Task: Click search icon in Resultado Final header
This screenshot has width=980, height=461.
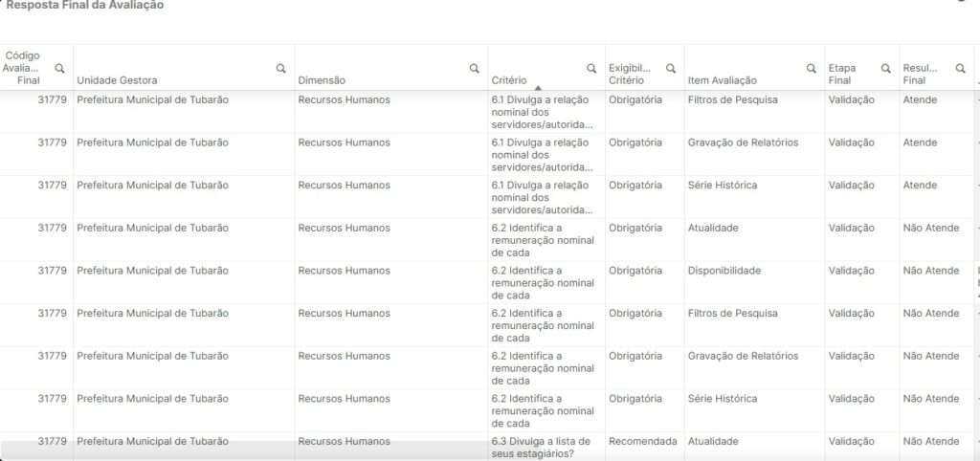Action: (x=960, y=69)
